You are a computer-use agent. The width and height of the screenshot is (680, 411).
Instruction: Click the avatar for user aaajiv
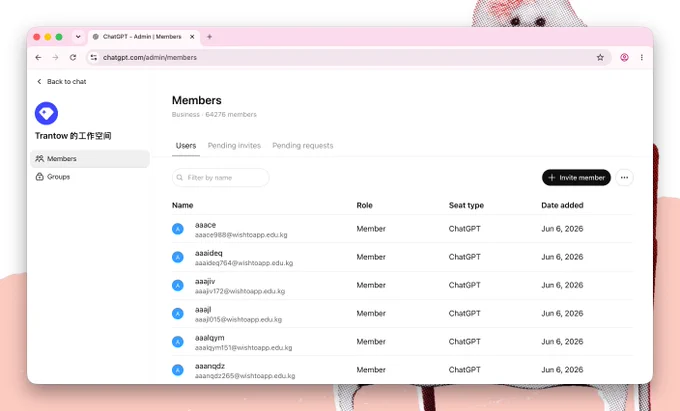coord(178,285)
